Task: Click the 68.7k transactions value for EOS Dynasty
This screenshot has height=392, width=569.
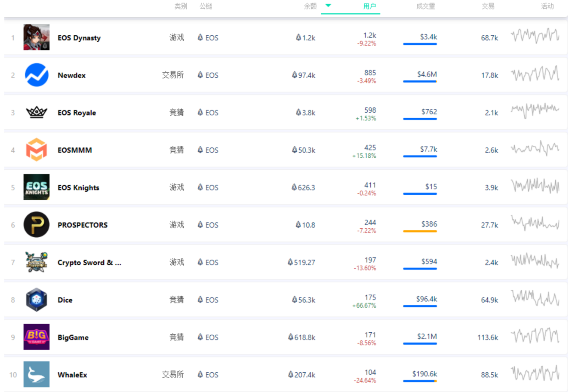Action: click(489, 38)
